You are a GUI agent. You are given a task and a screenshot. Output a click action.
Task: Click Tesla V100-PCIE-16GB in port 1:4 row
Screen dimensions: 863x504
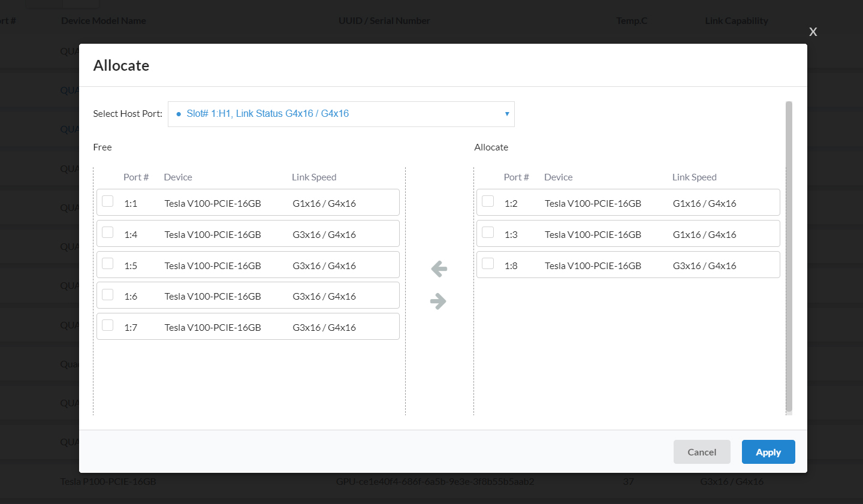213,235
